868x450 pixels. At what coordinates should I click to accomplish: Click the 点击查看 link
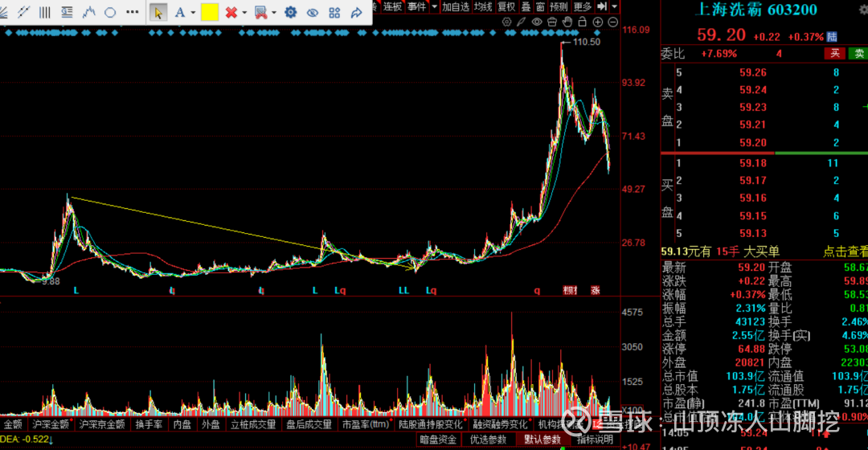point(845,252)
